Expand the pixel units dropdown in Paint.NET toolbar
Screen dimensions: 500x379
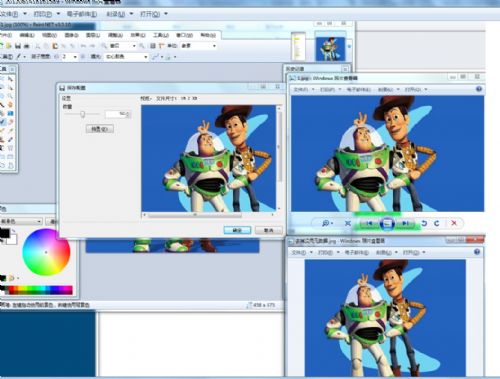[199, 46]
